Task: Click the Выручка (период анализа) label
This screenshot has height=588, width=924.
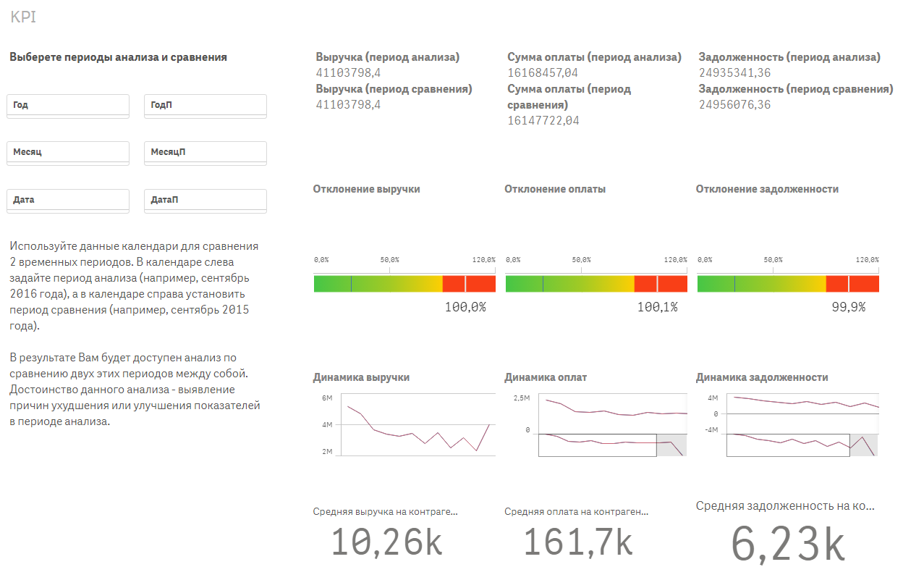Action: point(388,57)
